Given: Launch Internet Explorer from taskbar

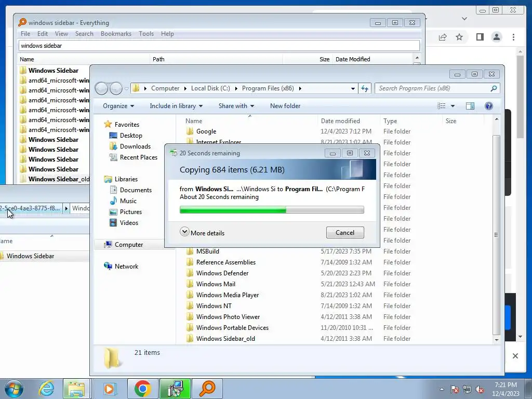Looking at the screenshot, I should (x=46, y=389).
